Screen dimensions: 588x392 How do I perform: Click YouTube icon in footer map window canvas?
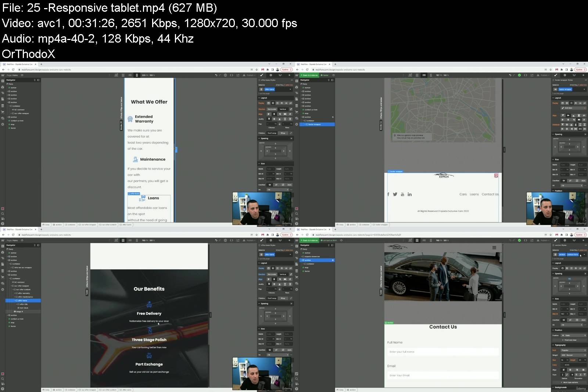[x=402, y=194]
